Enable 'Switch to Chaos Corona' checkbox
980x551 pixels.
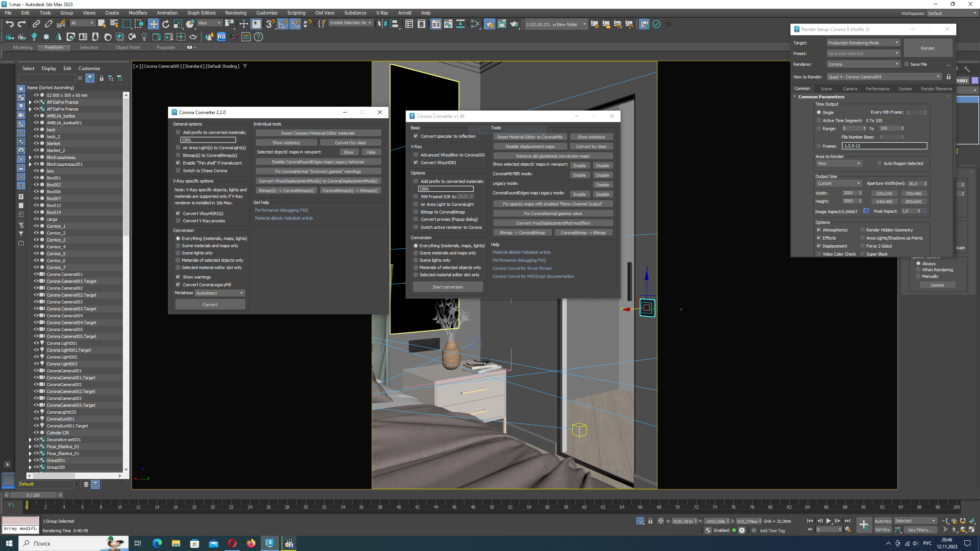178,171
